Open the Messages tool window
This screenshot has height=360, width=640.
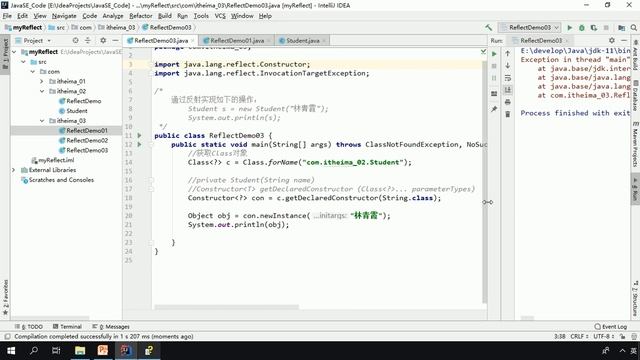111,327
